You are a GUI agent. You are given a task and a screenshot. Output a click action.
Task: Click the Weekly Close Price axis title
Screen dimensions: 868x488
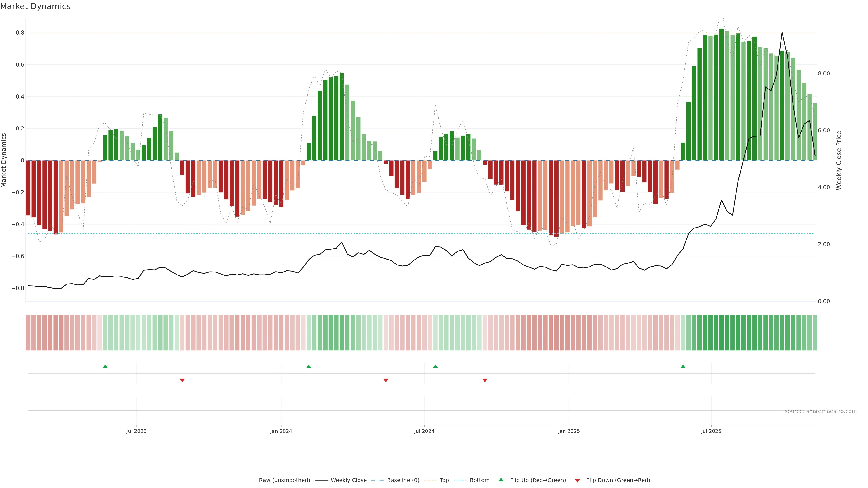839,160
